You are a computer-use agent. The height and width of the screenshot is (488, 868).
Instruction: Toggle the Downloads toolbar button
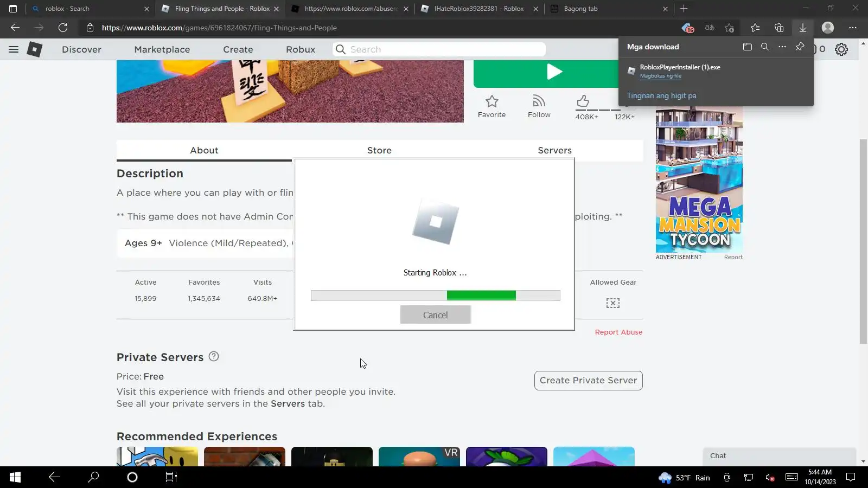coord(803,28)
